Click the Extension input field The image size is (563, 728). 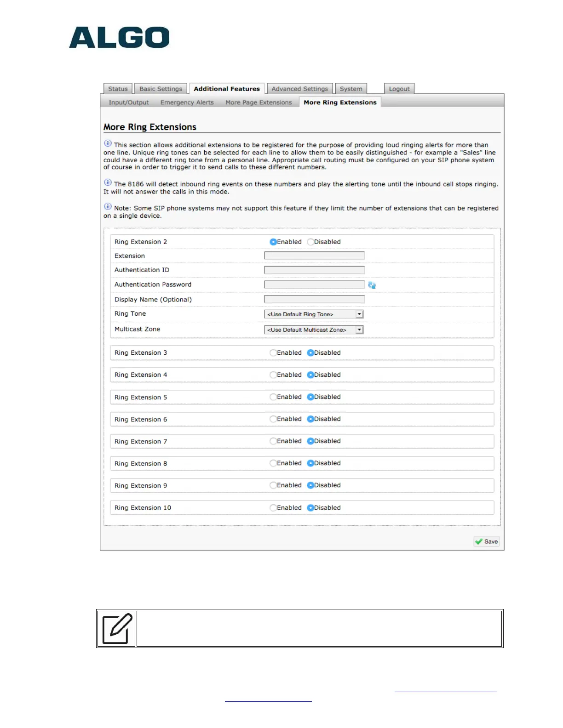(315, 256)
